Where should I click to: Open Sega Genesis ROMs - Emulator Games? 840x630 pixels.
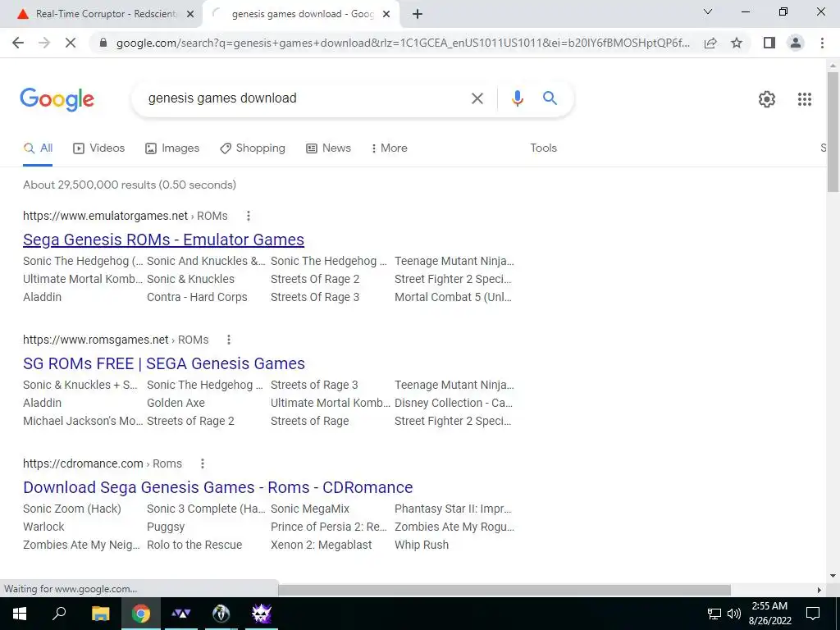tap(163, 240)
